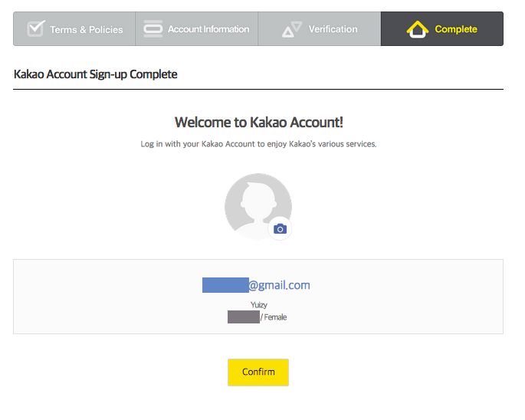Click the login instruction text under heading
The image size is (525, 420).
[x=258, y=144]
